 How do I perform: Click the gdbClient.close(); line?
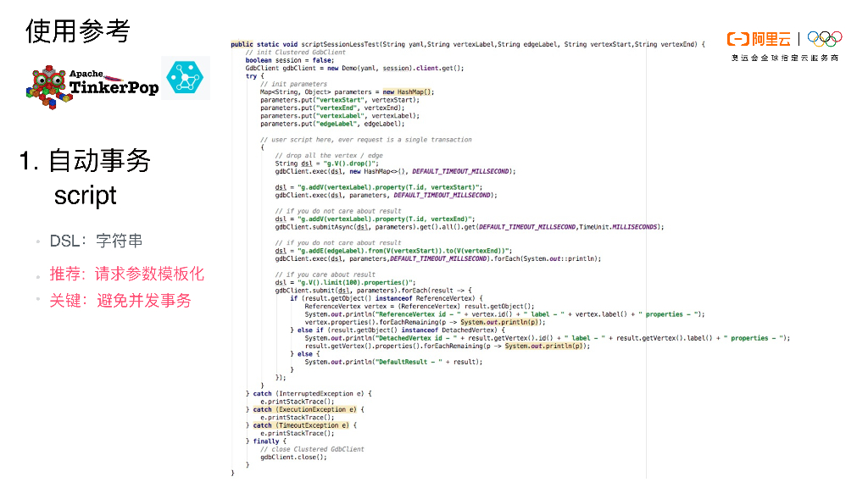(293, 457)
